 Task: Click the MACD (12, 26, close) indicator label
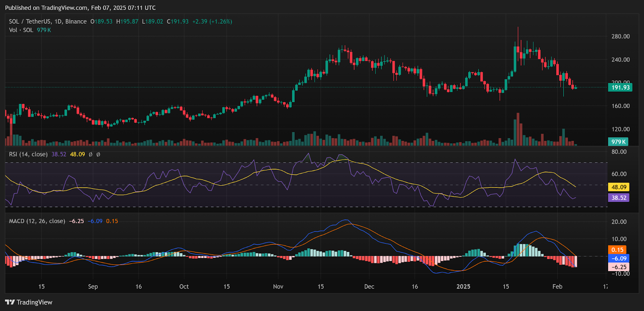click(x=37, y=221)
